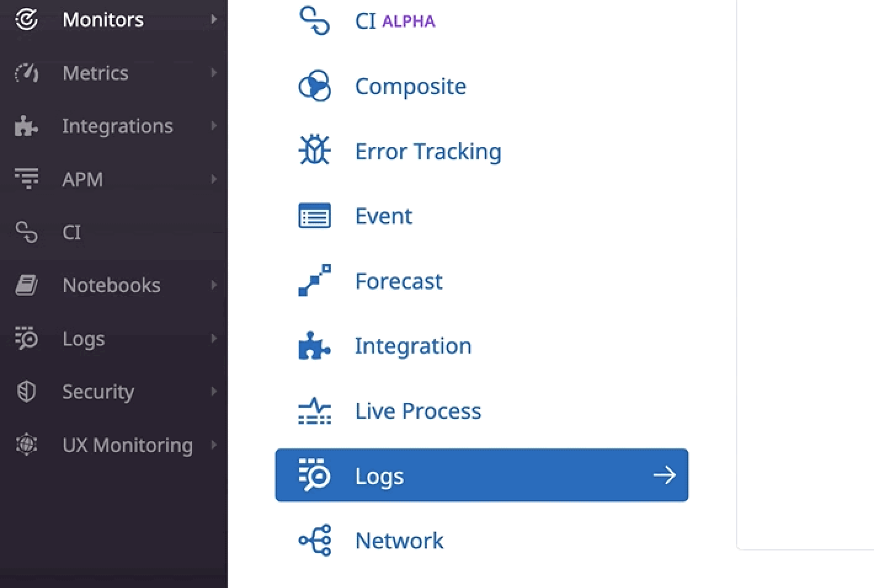Select the Error Tracking bug icon
This screenshot has width=874, height=588.
(314, 150)
